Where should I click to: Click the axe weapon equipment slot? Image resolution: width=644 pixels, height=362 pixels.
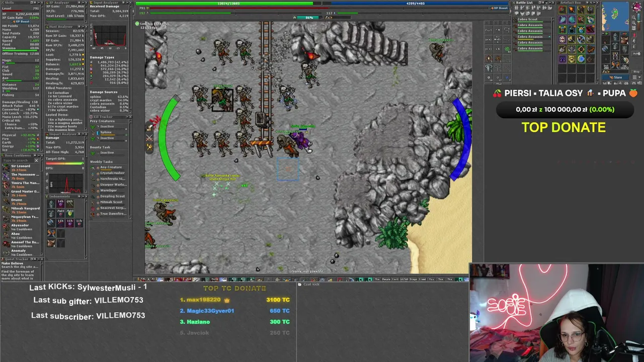[607, 49]
